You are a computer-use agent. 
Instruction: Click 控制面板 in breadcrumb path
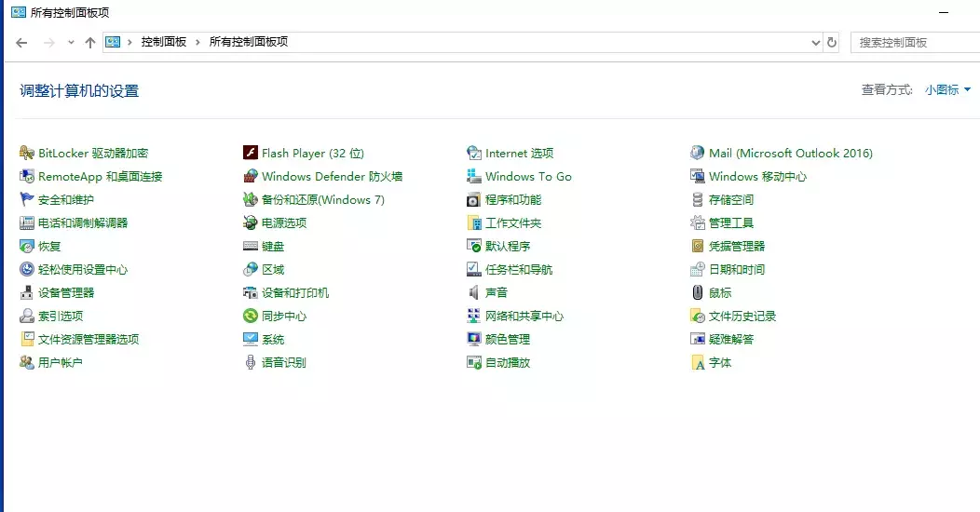164,42
